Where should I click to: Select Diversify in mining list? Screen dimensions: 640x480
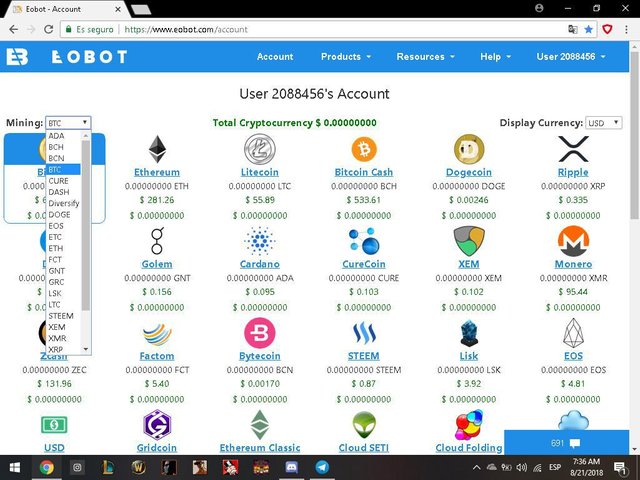[64, 203]
